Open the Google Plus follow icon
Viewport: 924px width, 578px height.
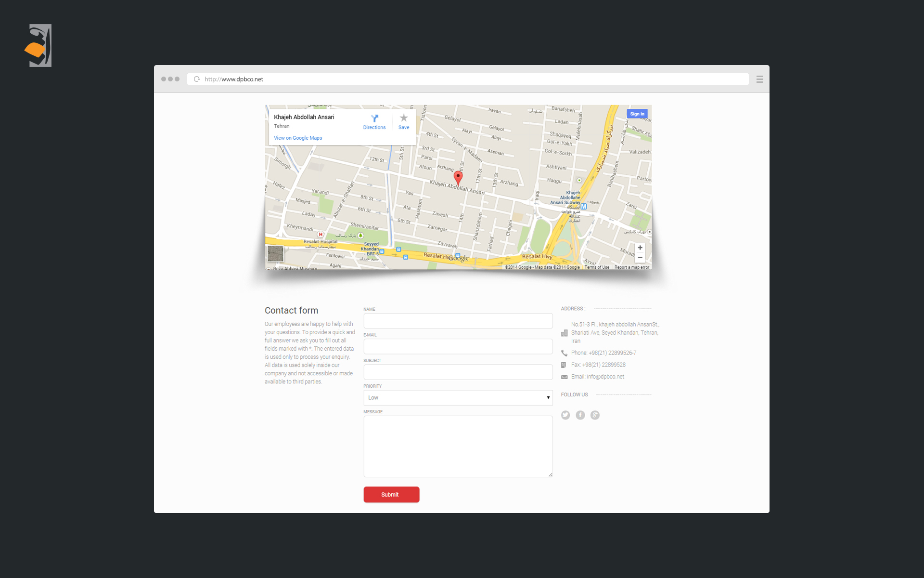click(595, 415)
